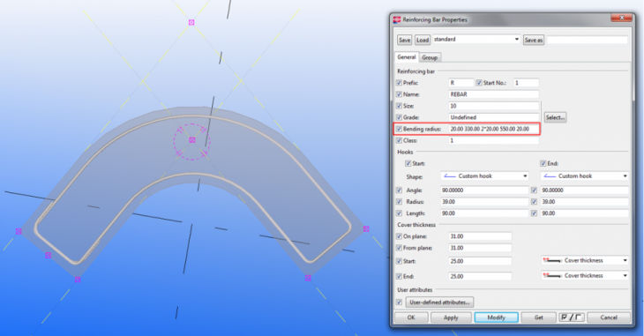Click the Start cover thickness field 25.00
644x336 pixels.
[x=480, y=261]
